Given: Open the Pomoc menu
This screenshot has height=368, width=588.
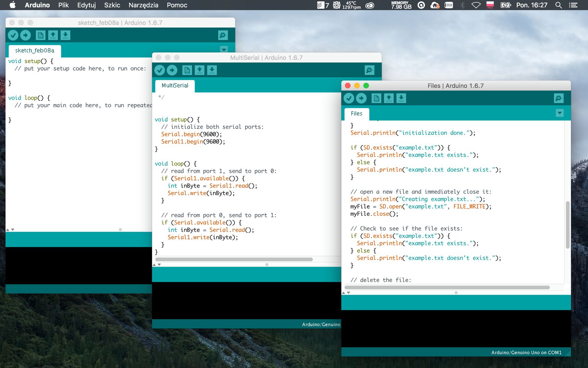Looking at the screenshot, I should (x=177, y=5).
